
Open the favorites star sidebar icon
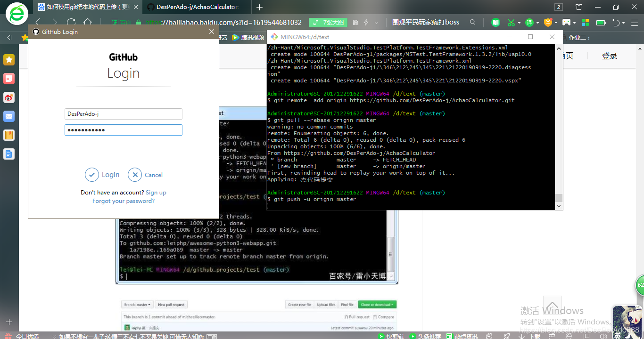tap(9, 60)
